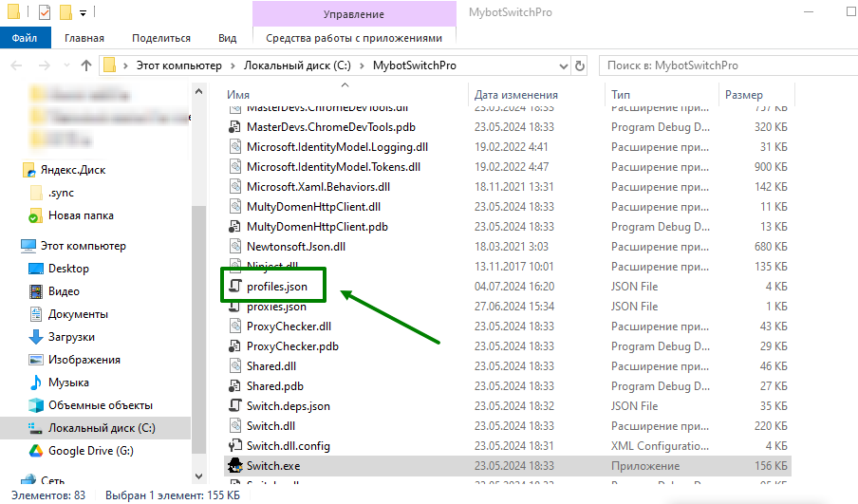The image size is (858, 504).
Task: Click the Microsoft.IdentityModel.Tokens.dll file icon
Action: pyautogui.click(x=234, y=167)
